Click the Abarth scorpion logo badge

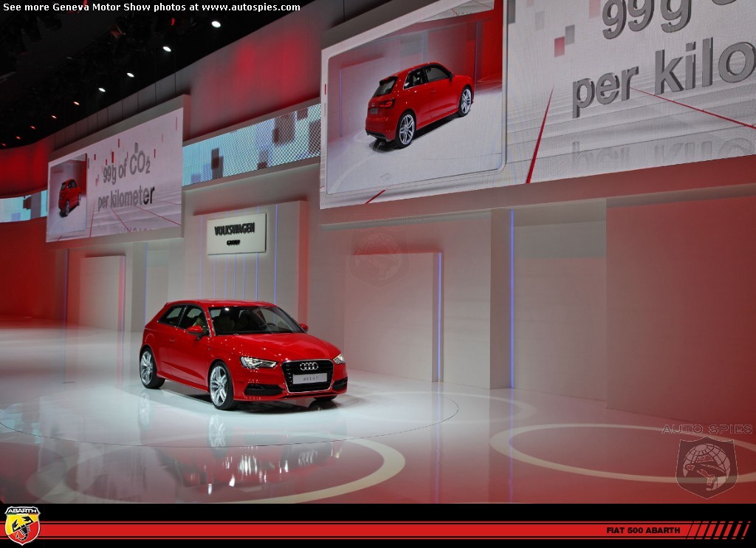click(x=21, y=525)
